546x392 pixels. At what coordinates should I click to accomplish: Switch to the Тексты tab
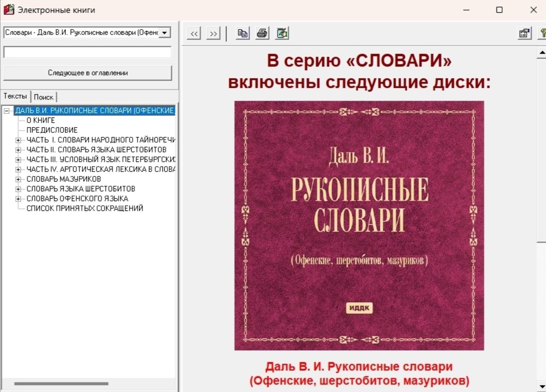pos(15,96)
